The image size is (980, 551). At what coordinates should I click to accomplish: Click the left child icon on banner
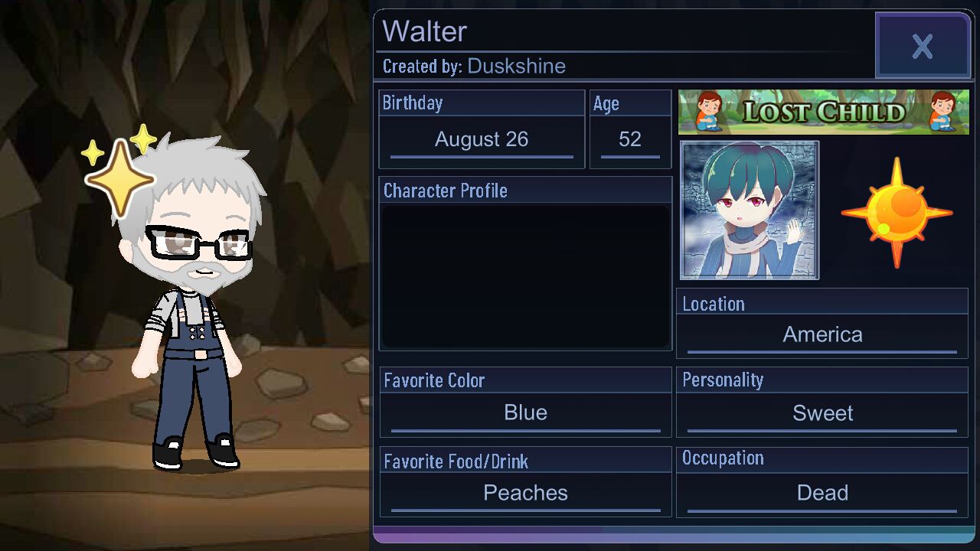point(710,112)
